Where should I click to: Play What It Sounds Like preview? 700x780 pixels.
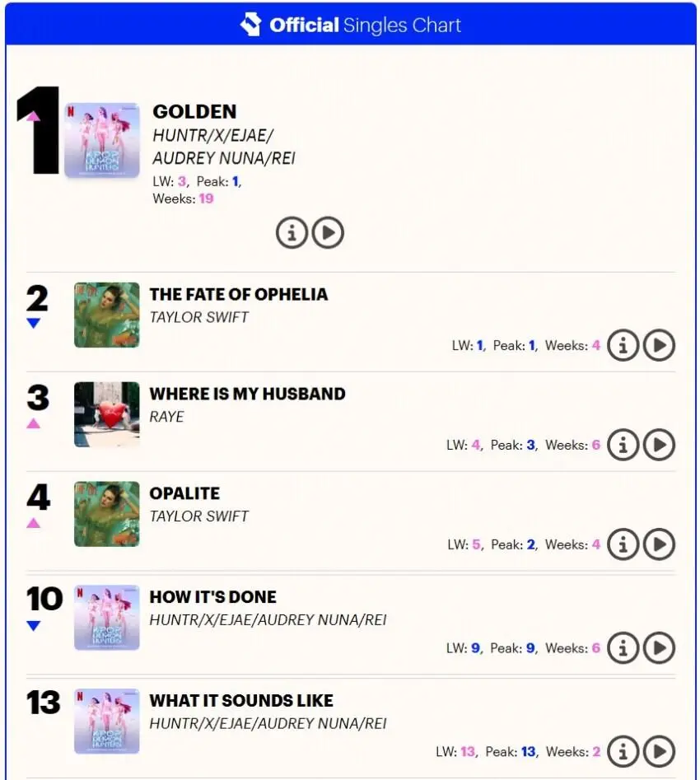click(659, 751)
